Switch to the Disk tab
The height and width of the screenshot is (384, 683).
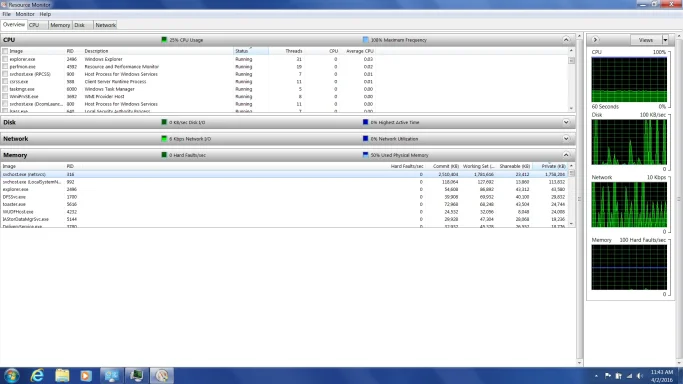coord(82,25)
